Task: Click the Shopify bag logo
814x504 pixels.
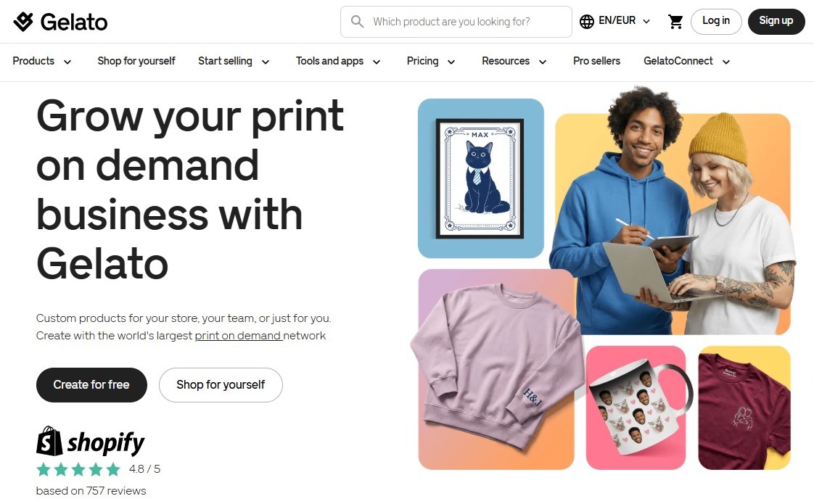Action: click(49, 442)
